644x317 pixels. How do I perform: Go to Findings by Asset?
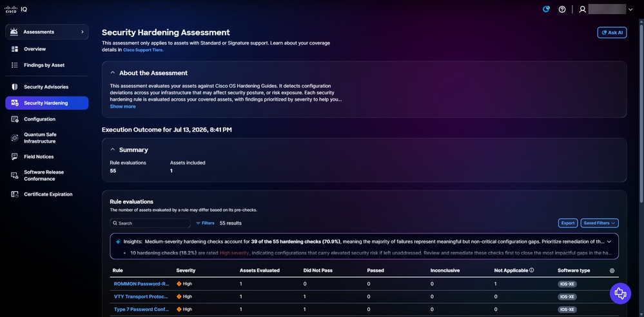pyautogui.click(x=44, y=65)
